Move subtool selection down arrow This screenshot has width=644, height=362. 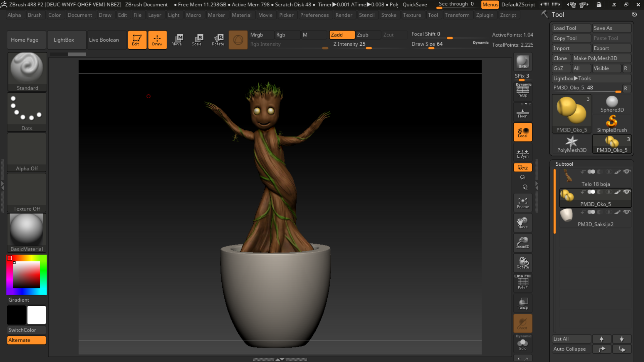(621, 339)
